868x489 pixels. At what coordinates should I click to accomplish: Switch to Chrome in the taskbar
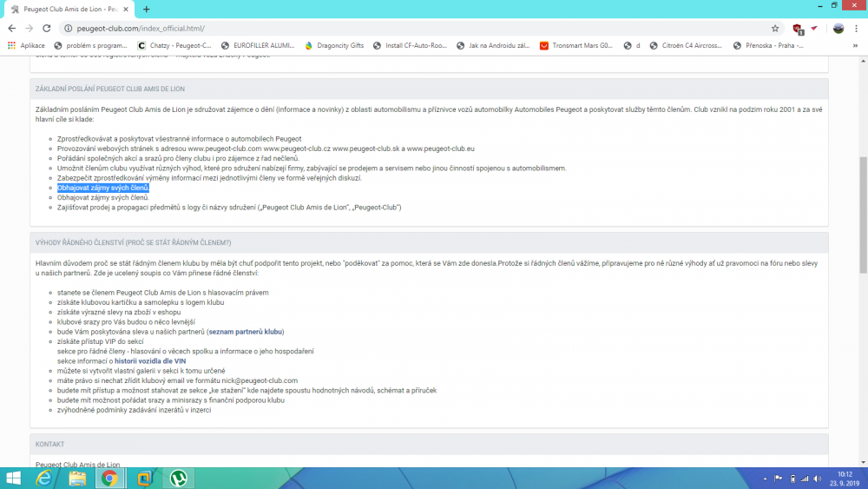coord(109,478)
